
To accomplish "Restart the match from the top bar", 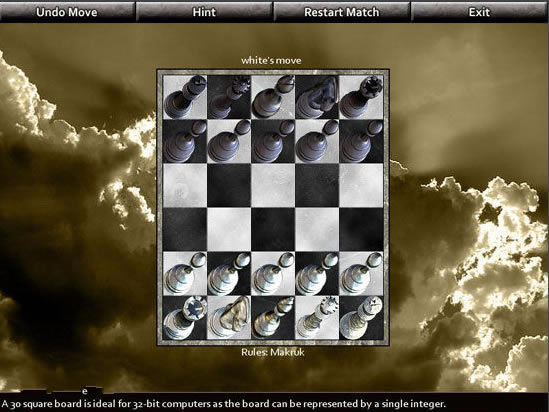I will pyautogui.click(x=341, y=12).
